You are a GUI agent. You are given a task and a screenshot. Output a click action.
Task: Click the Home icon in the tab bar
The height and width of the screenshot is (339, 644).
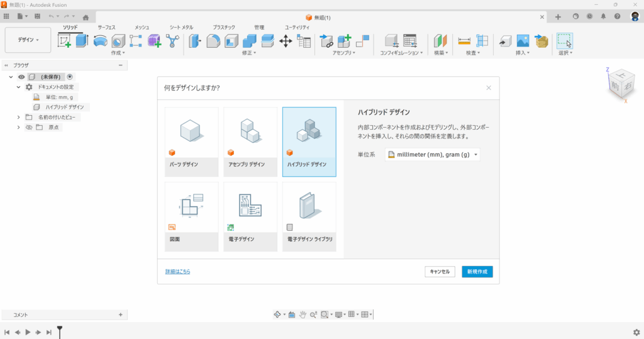(x=86, y=17)
